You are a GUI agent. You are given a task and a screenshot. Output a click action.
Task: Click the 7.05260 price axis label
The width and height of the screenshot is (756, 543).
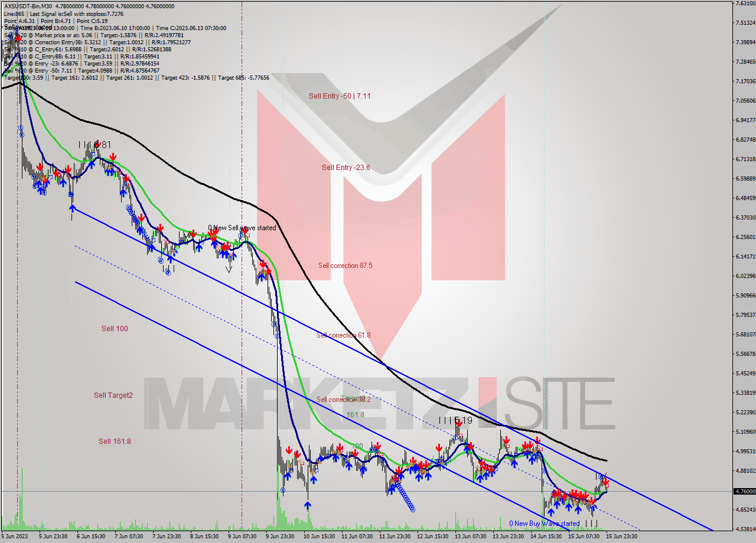point(744,100)
